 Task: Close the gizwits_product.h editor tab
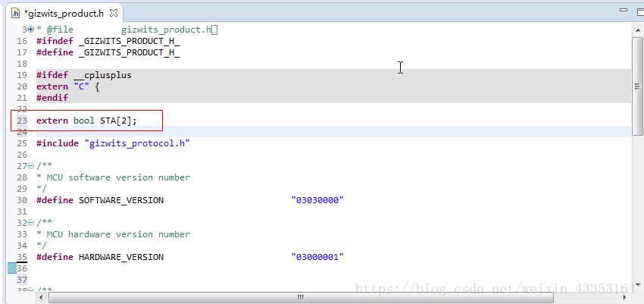[114, 13]
